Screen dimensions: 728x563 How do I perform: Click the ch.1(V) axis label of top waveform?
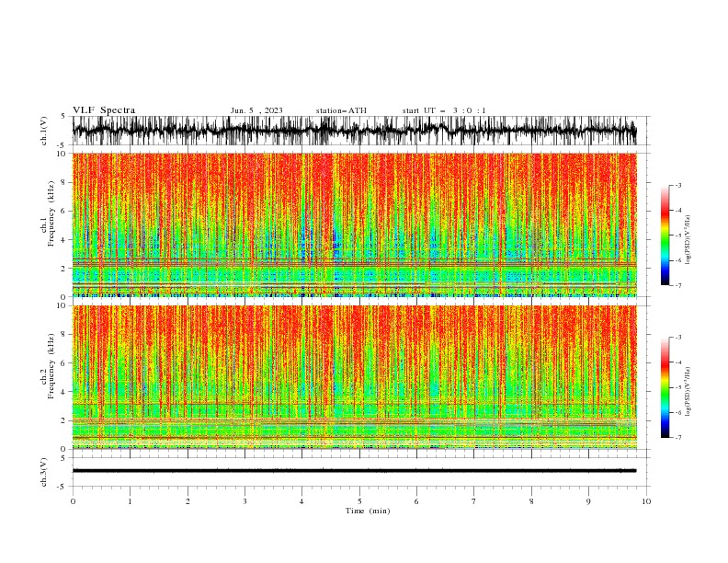(44, 131)
